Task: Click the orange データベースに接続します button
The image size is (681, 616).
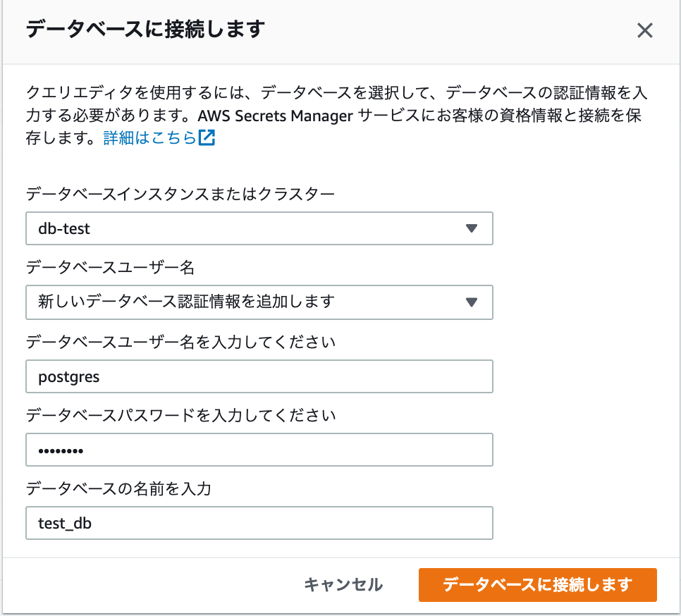Action: [x=538, y=585]
